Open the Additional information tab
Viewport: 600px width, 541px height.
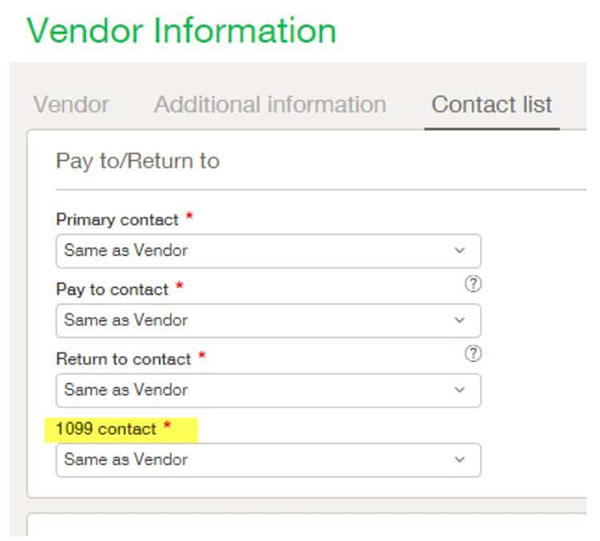(270, 105)
